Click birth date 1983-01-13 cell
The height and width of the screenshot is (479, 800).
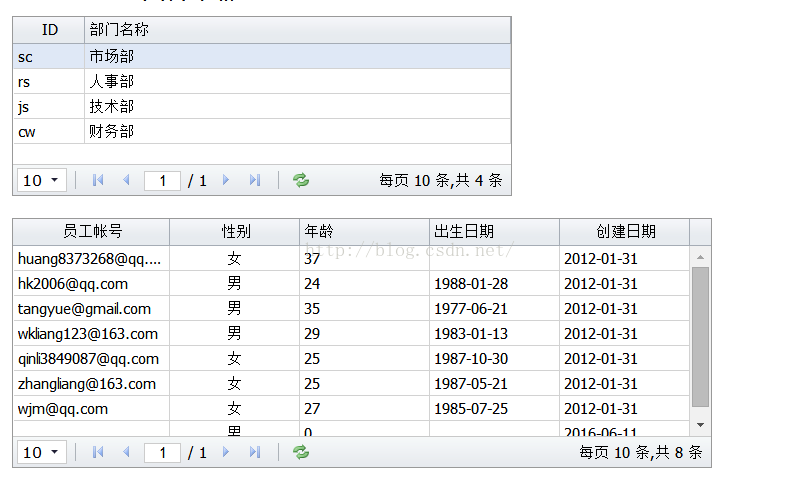(494, 333)
